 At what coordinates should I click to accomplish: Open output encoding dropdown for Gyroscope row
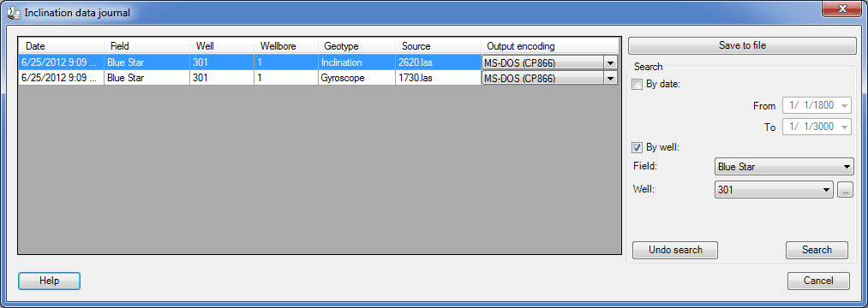[x=610, y=79]
